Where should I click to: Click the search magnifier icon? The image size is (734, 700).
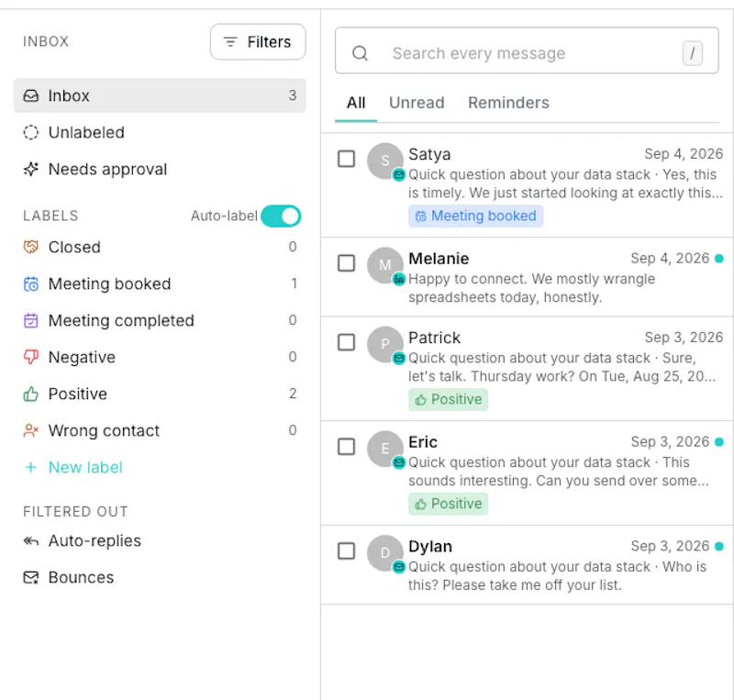(x=360, y=53)
